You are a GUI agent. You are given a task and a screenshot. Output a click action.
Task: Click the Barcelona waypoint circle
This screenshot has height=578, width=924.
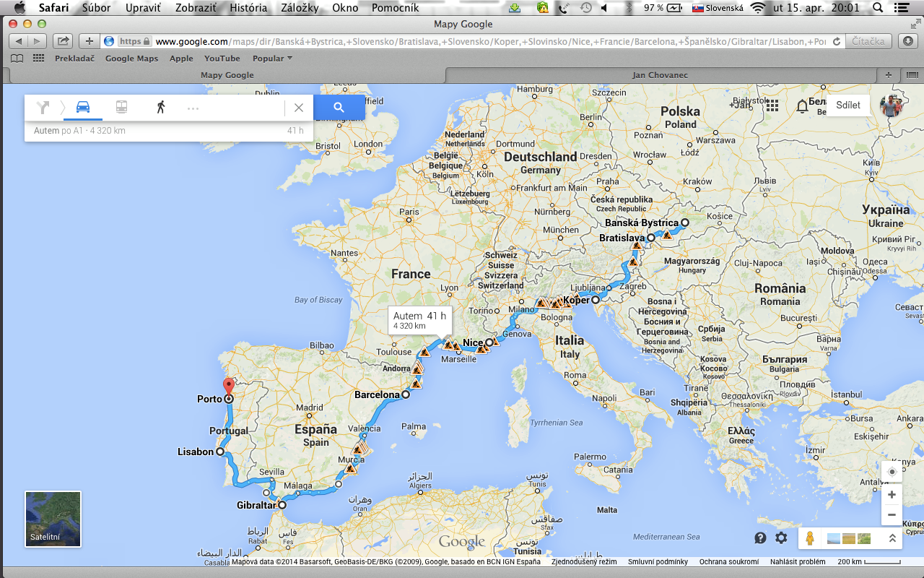coord(406,394)
